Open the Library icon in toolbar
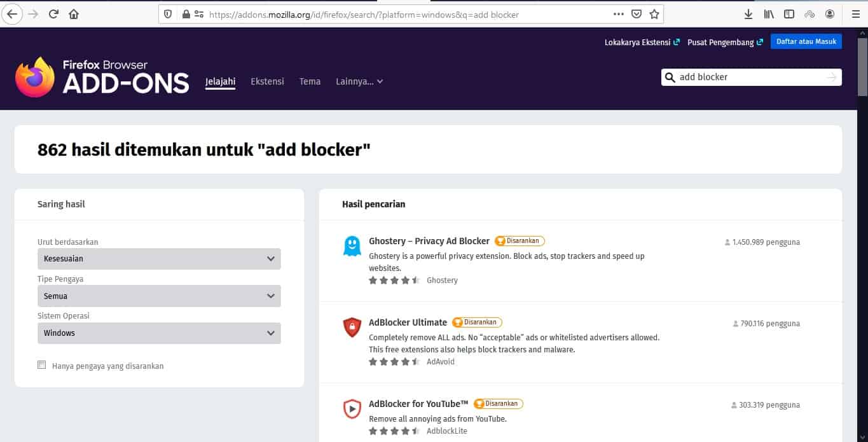Image resolution: width=868 pixels, height=442 pixels. pyautogui.click(x=769, y=14)
